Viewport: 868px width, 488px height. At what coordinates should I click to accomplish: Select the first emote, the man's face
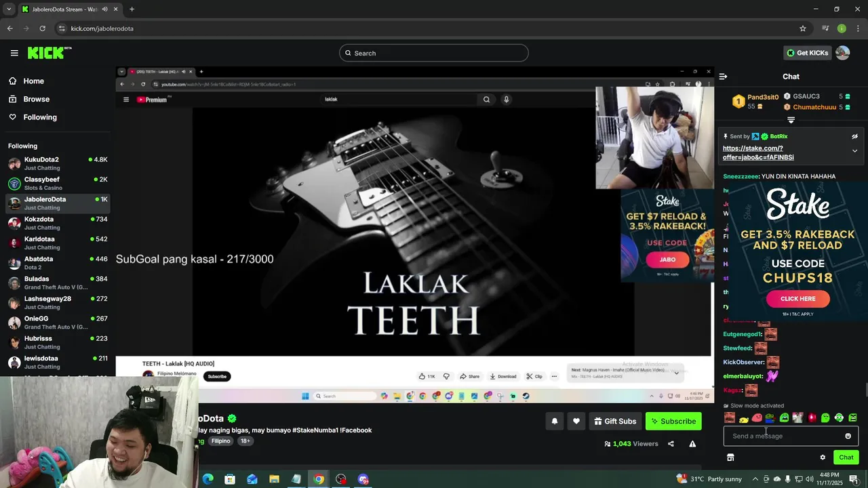(x=730, y=418)
